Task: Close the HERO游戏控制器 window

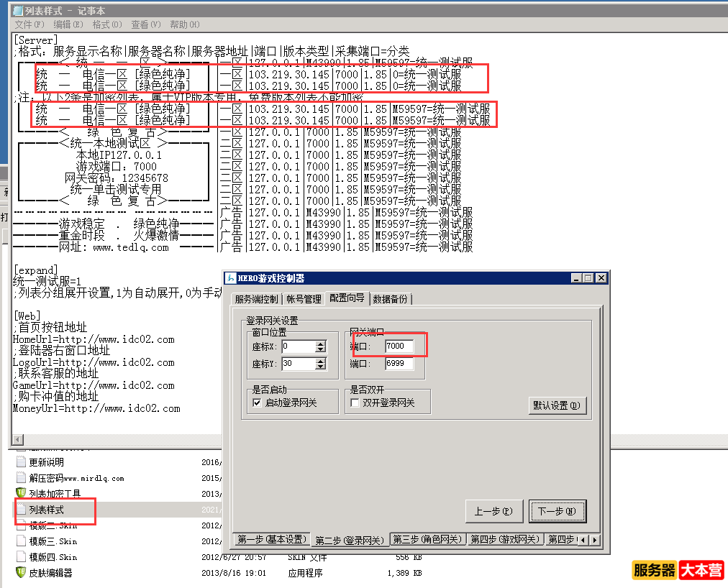Action: [x=601, y=278]
